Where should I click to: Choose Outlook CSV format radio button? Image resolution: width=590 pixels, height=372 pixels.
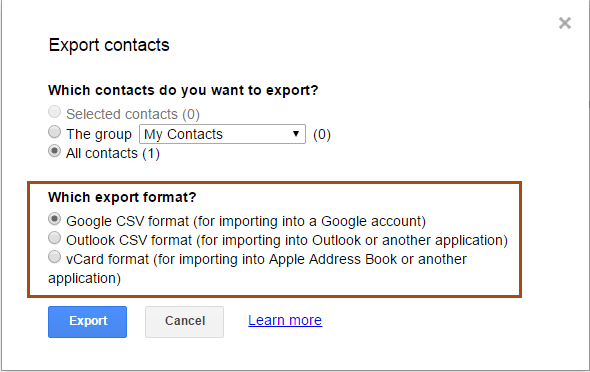click(55, 238)
